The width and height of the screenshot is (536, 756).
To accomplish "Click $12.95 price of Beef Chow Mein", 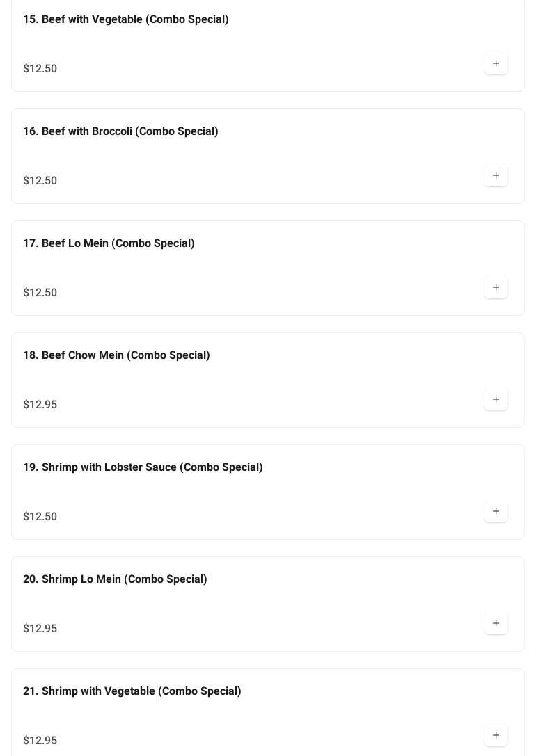I will coord(40,405).
